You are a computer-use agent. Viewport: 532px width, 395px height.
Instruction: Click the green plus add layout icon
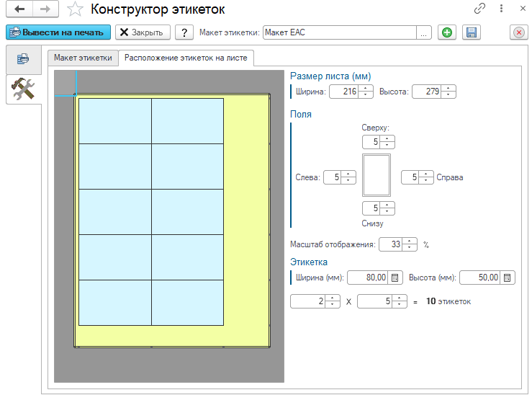(x=447, y=32)
